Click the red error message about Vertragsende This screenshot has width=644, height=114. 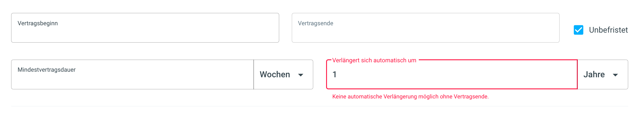[x=411, y=97]
